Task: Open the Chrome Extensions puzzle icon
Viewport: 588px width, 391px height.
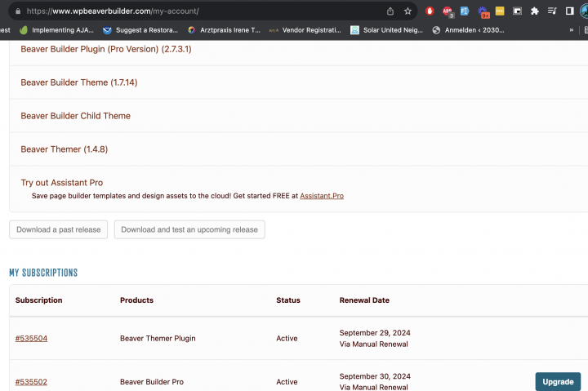Action: 535,11
